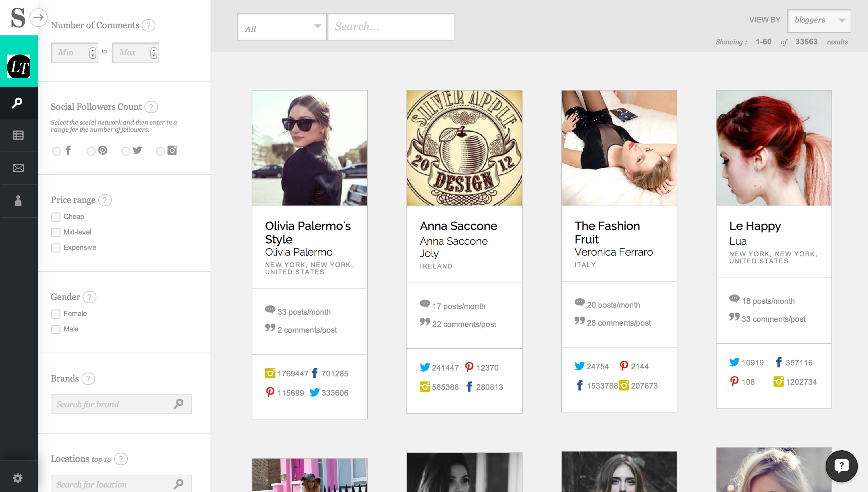
Task: Click Le Happy's Instagram icon
Action: pos(778,382)
